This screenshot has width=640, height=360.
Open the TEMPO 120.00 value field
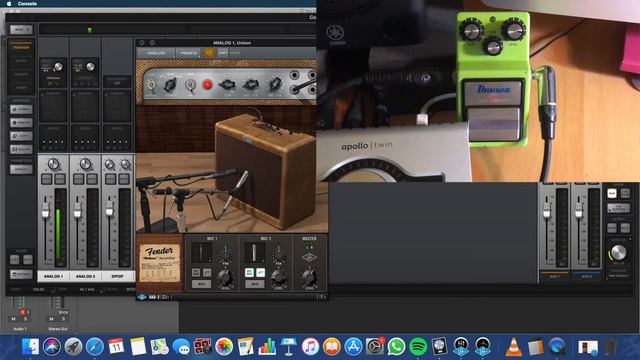(38, 289)
